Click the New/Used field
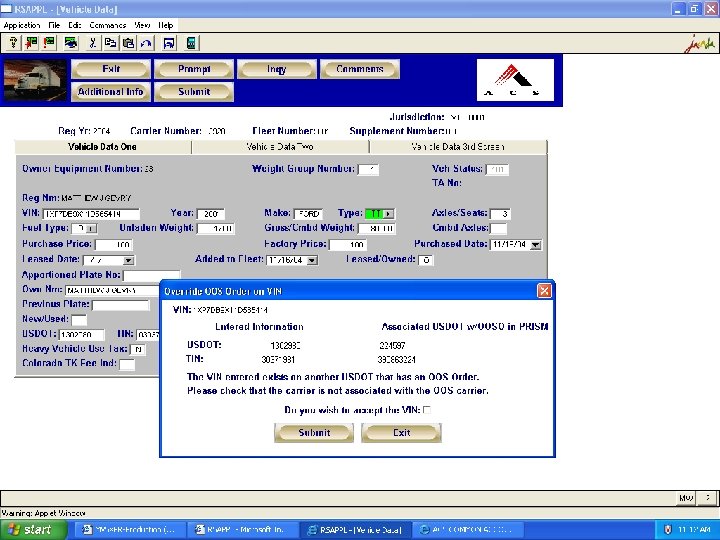Viewport: 720px width, 540px height. (x=79, y=320)
